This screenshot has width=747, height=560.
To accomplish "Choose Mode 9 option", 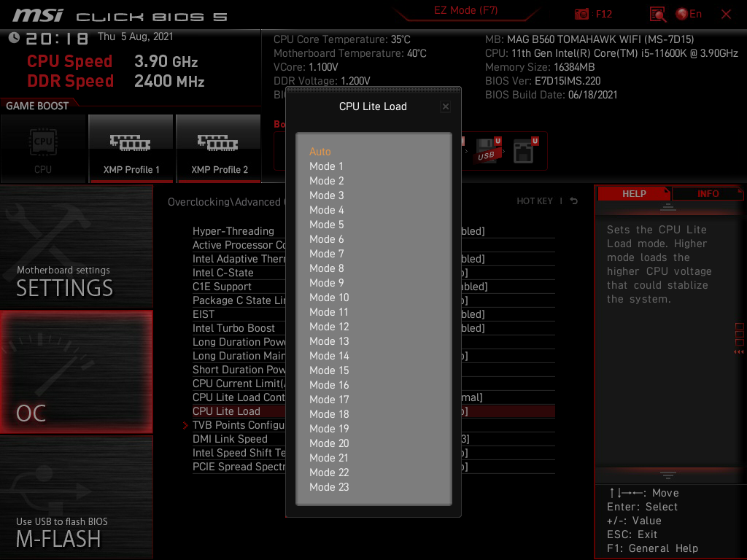I will 326,283.
